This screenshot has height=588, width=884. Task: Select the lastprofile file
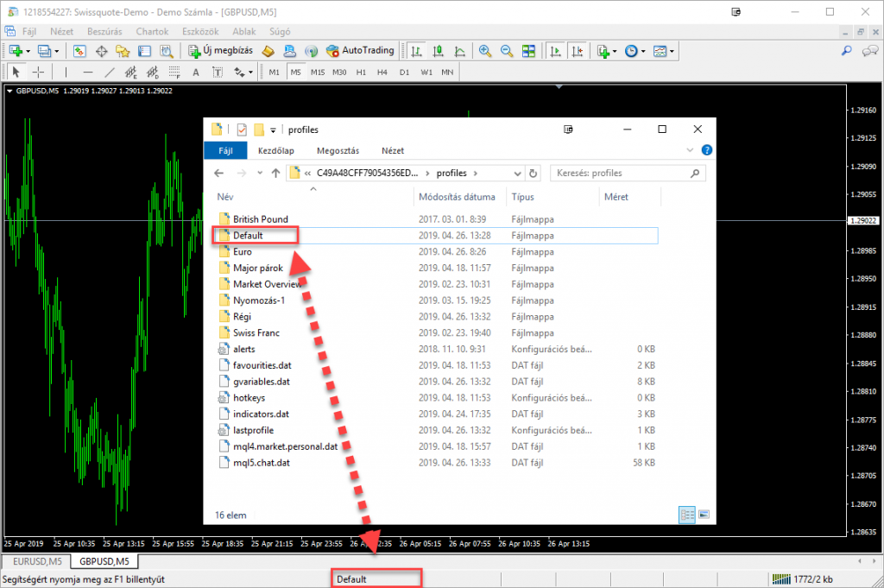(253, 430)
